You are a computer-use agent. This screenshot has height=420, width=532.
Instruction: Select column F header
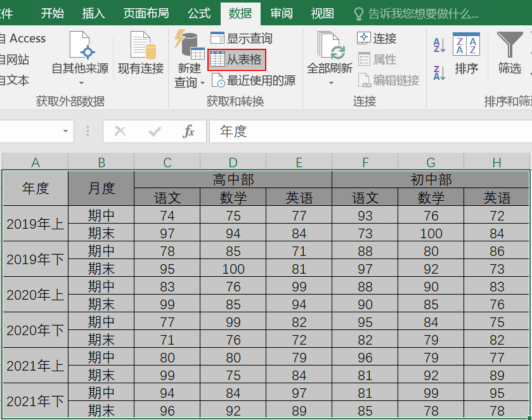point(365,162)
